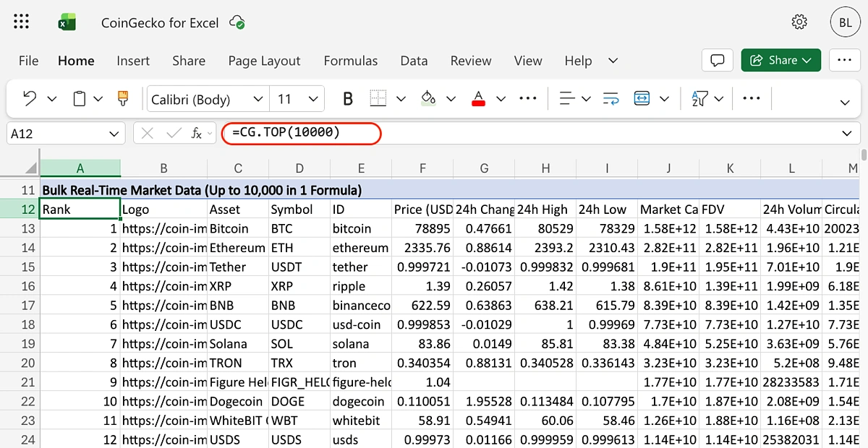The image size is (868, 448).
Task: Expand the fill color dropdown arrow
Action: tap(451, 99)
